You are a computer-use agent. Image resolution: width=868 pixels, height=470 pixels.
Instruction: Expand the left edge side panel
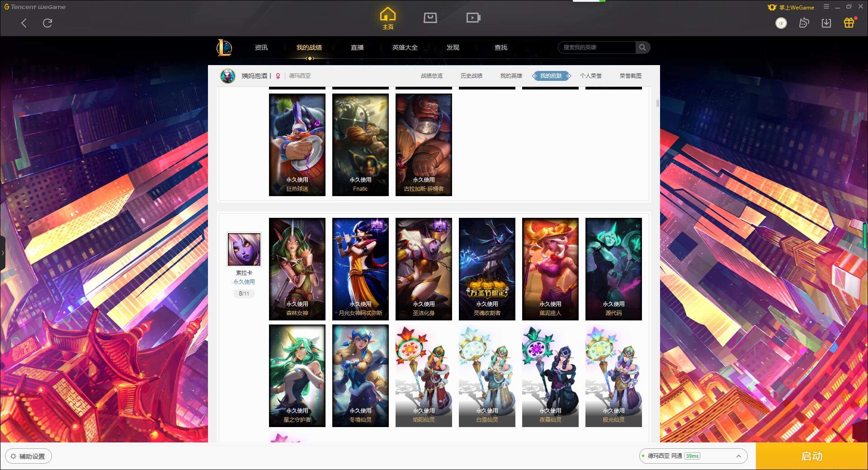[x=3, y=253]
